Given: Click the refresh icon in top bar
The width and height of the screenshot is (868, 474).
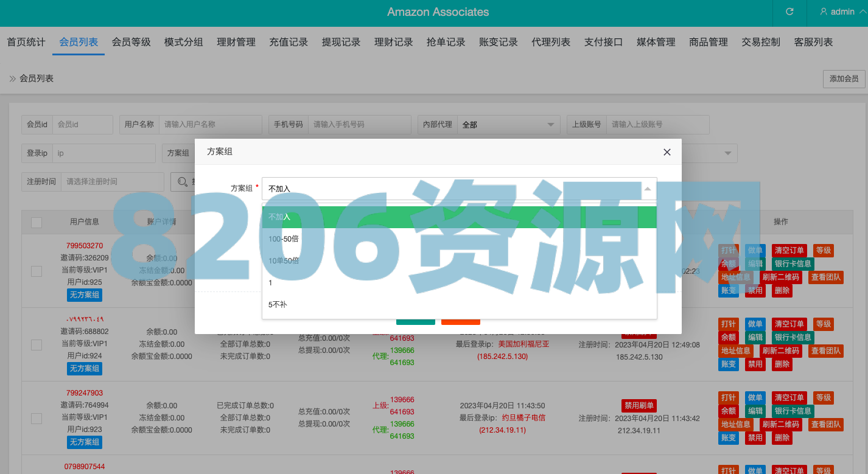Looking at the screenshot, I should tap(789, 12).
